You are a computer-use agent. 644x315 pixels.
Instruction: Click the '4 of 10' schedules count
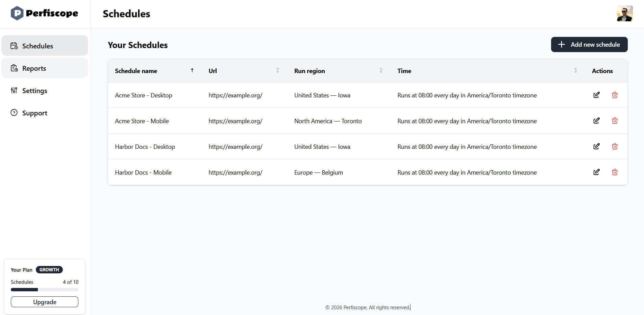tap(71, 282)
